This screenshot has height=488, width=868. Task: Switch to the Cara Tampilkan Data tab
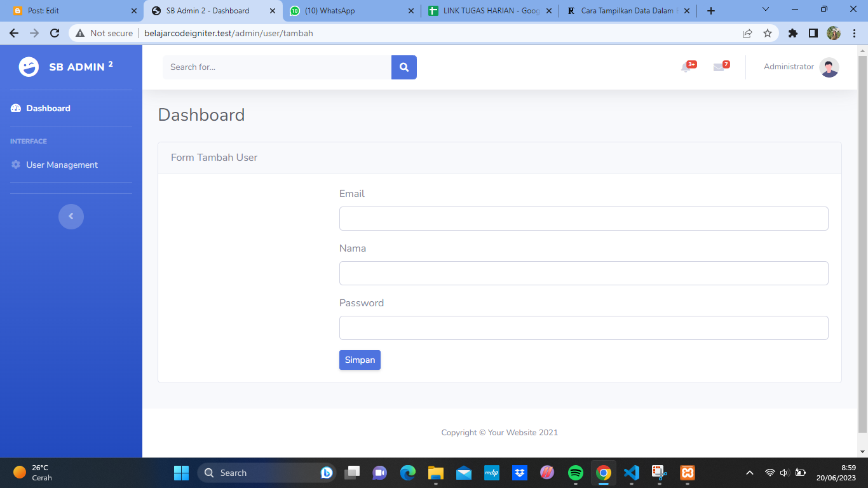coord(629,11)
